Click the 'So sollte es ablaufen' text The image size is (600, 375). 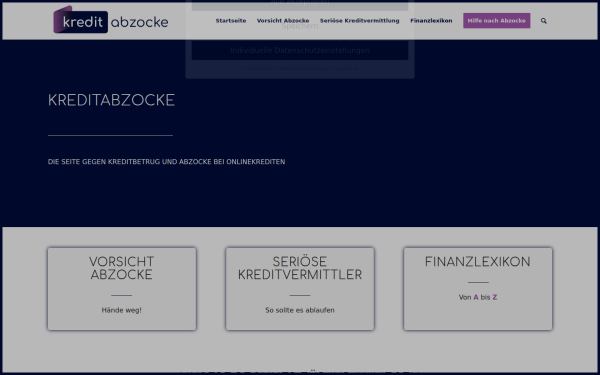pyautogui.click(x=300, y=310)
